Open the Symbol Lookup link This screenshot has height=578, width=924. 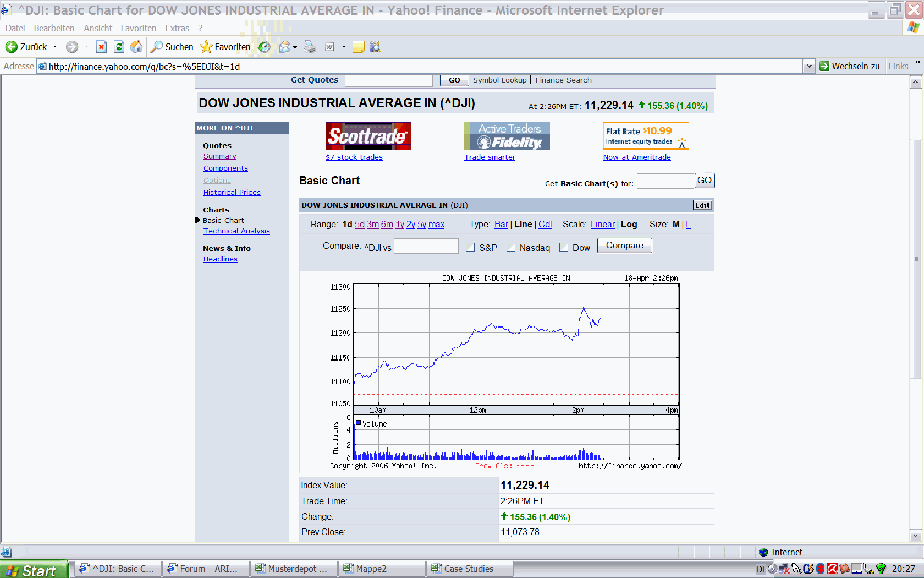click(x=499, y=80)
